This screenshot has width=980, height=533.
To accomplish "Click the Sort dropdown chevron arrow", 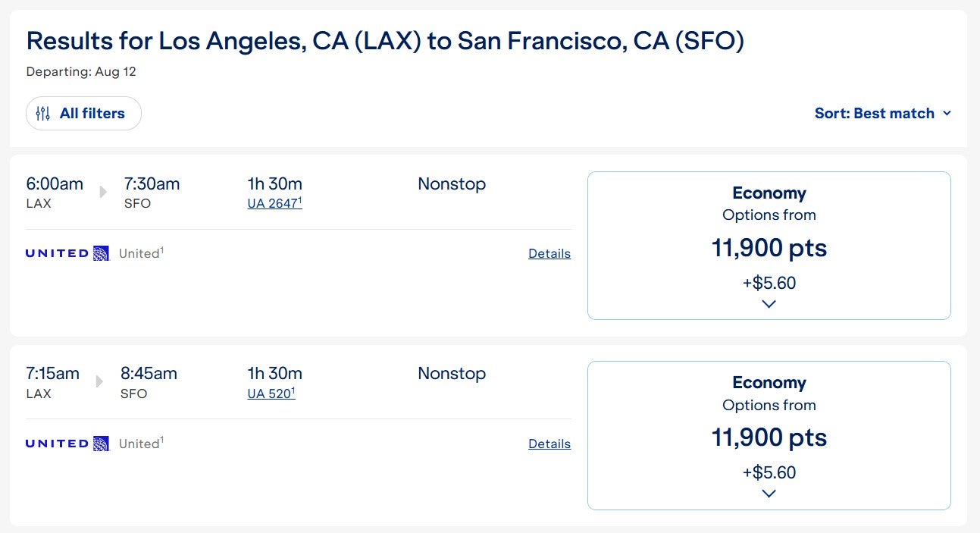I will 947,113.
